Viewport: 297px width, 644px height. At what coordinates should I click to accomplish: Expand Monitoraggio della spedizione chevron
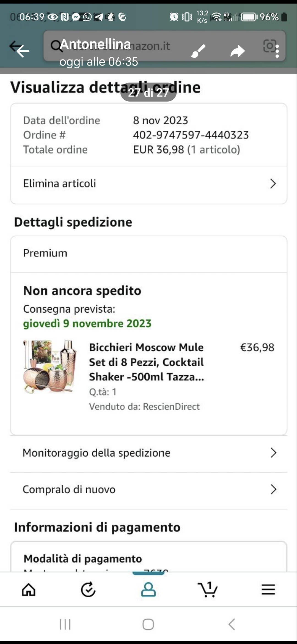pos(273,453)
